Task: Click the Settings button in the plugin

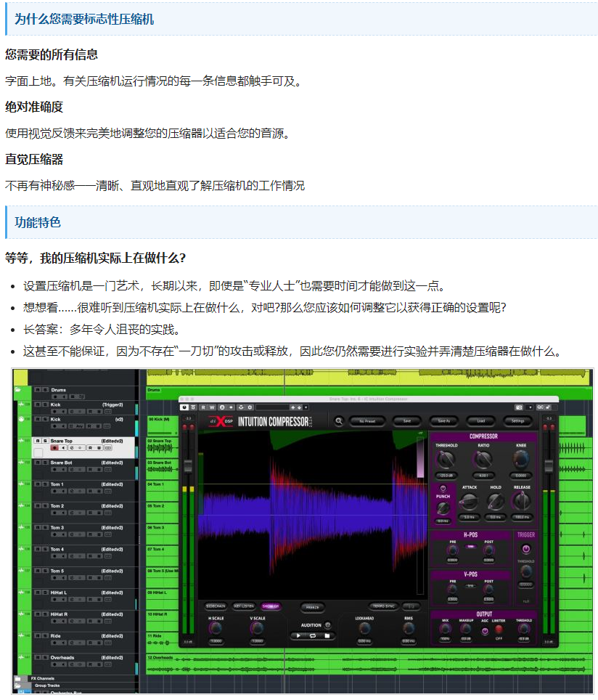Action: [517, 421]
